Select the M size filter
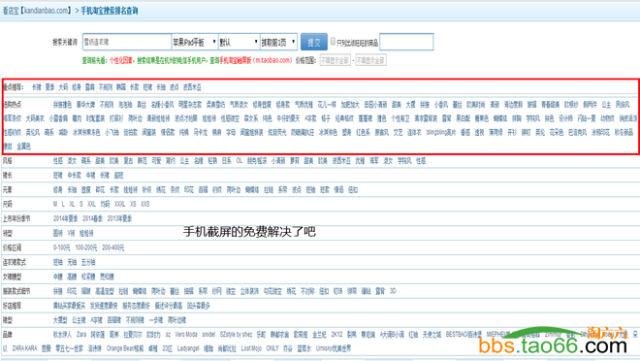This screenshot has width=640, height=361. point(55,204)
